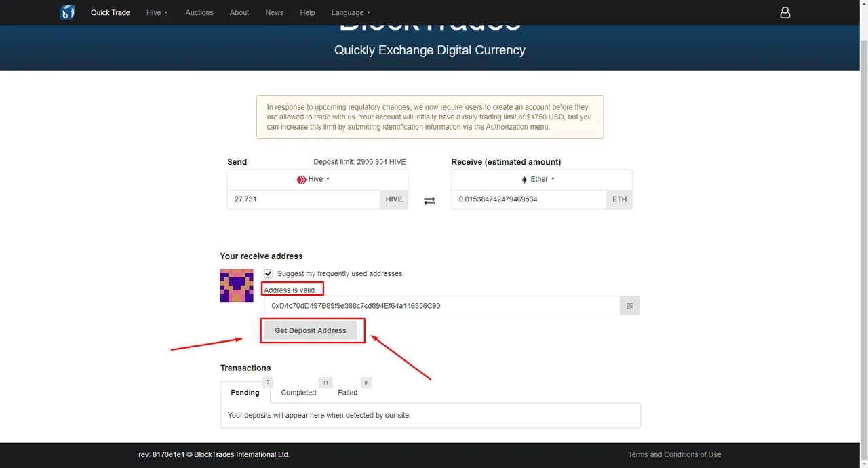Swap send and receive currencies
Screen dimensions: 868x468
429,201
